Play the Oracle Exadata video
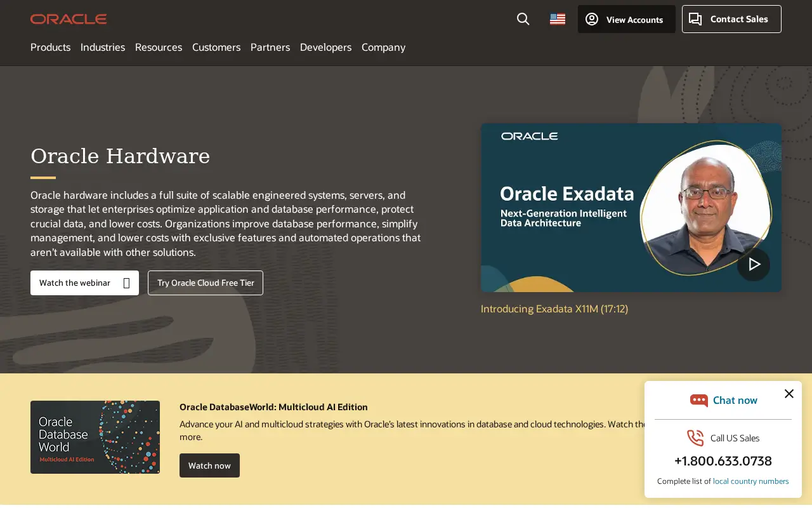The width and height of the screenshot is (812, 508). (x=754, y=264)
